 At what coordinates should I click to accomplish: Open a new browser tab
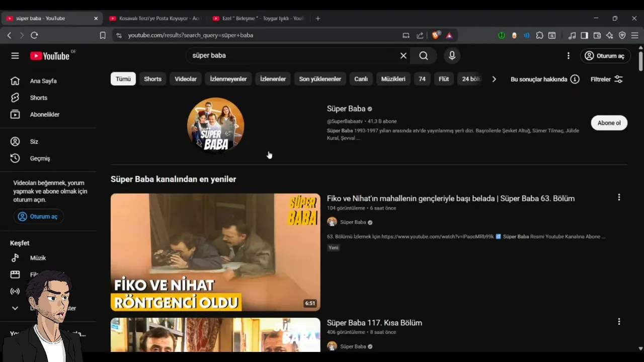[317, 18]
